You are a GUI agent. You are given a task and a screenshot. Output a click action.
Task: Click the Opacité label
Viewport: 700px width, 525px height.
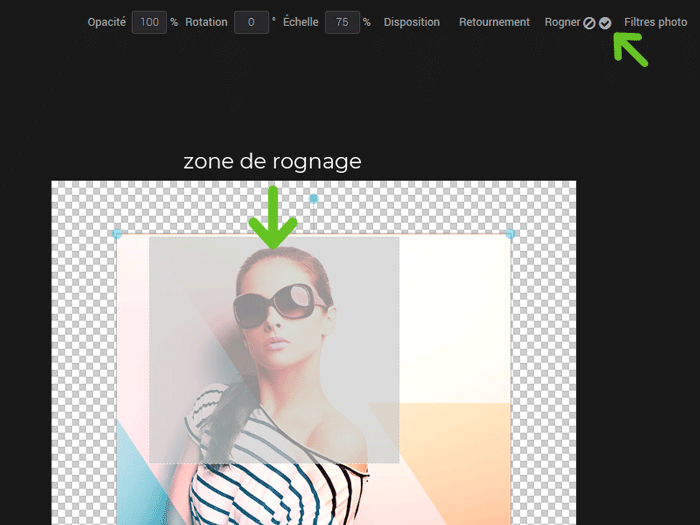point(107,22)
